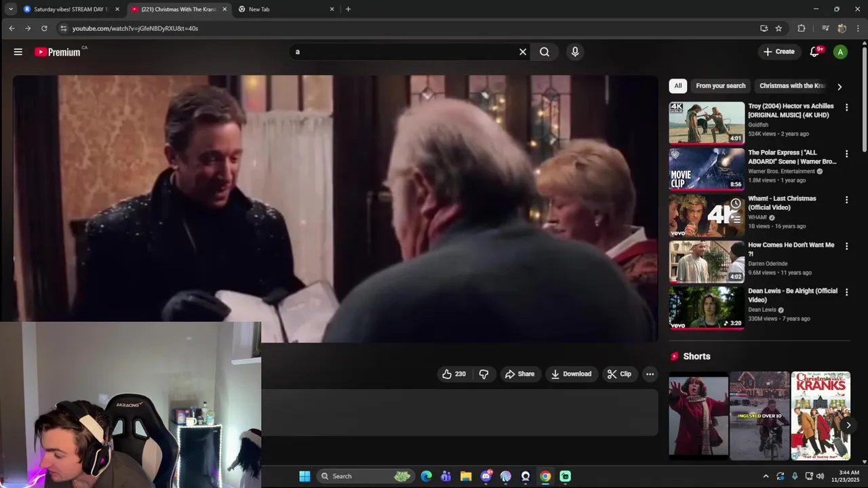This screenshot has height=488, width=868.
Task: Open the Create button
Action: (778, 52)
